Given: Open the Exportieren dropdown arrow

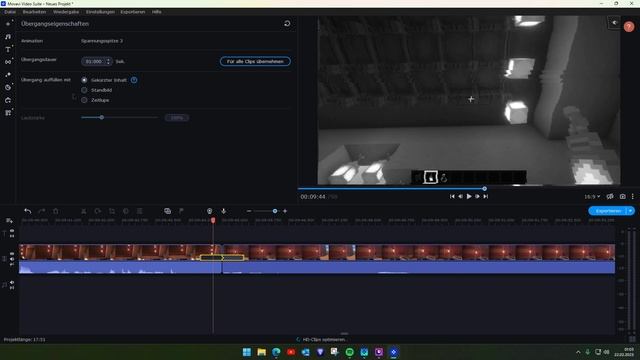Looking at the screenshot, I should 631,211.
